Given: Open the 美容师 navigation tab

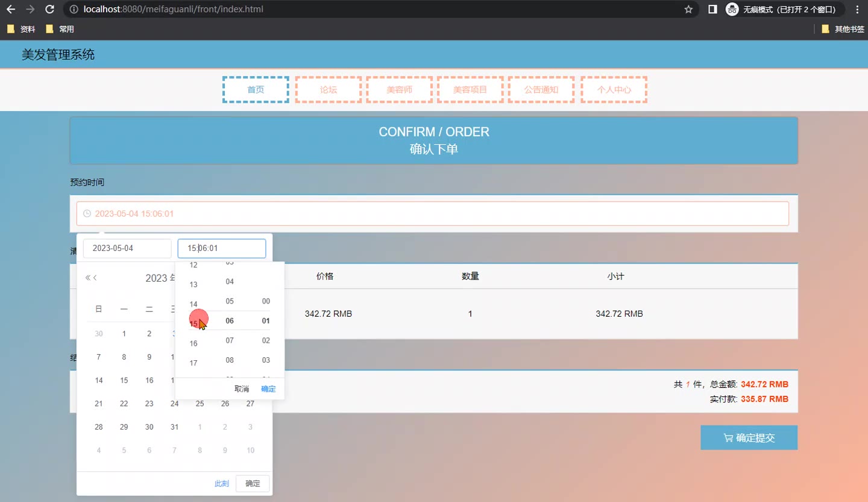Looking at the screenshot, I should [x=400, y=89].
